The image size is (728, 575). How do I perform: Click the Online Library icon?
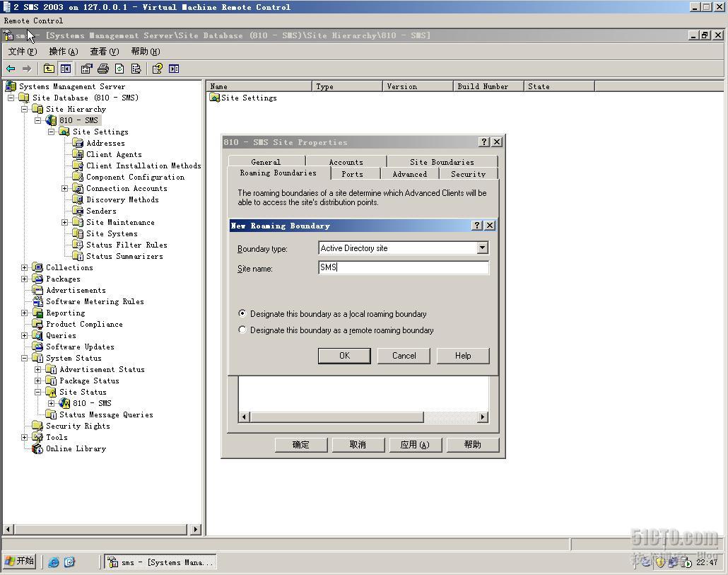tap(37, 448)
